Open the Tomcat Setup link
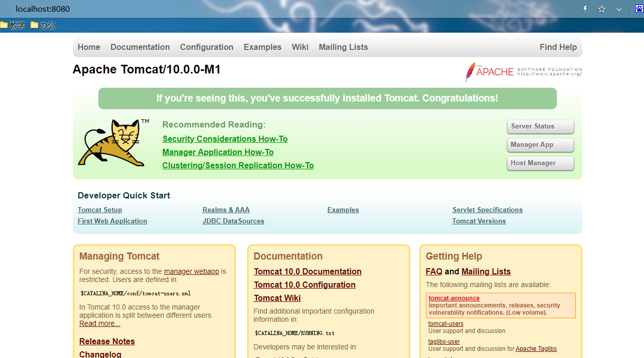The image size is (644, 358). [x=100, y=210]
